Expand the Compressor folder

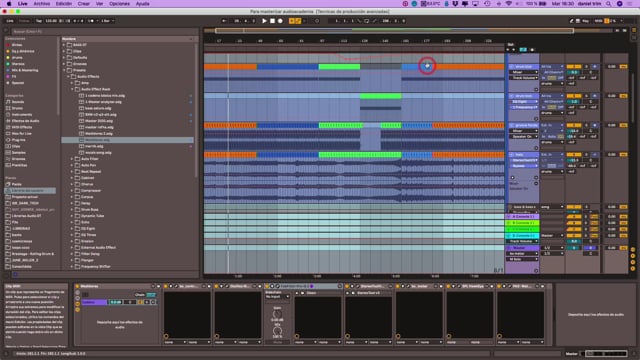pyautogui.click(x=72, y=191)
